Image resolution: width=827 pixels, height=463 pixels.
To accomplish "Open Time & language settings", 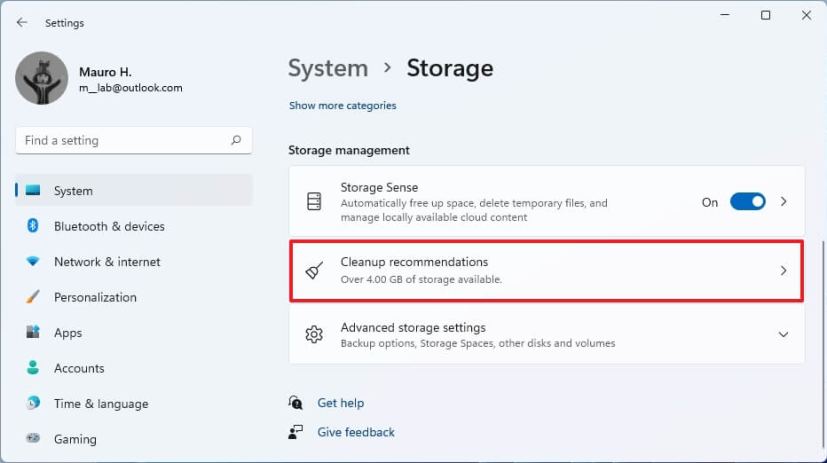I will [100, 404].
